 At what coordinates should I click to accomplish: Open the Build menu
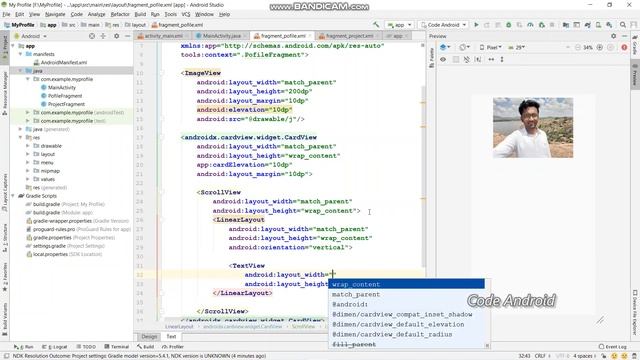click(x=140, y=14)
